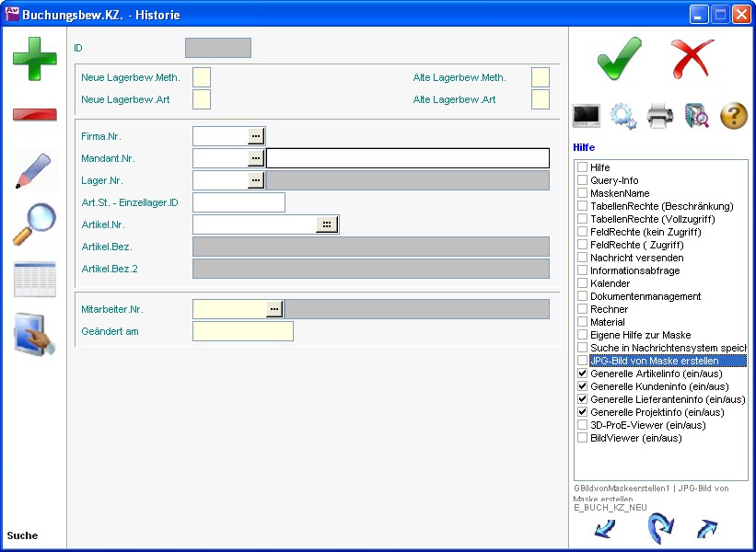Screen dimensions: 756x552
Task: Open lookup button beside Mitarbeiter.Nr. field
Action: coord(273,309)
